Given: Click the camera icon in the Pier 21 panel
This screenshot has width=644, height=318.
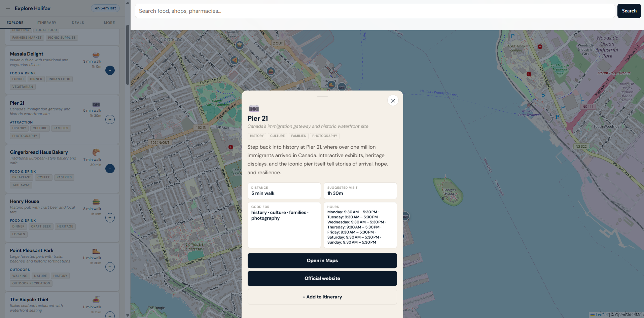Looking at the screenshot, I should pyautogui.click(x=254, y=108).
